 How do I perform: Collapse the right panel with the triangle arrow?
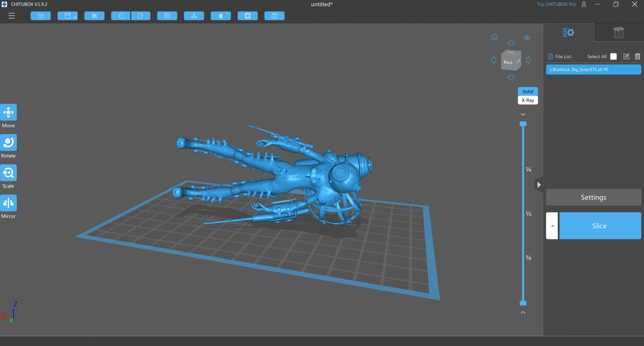tap(539, 185)
